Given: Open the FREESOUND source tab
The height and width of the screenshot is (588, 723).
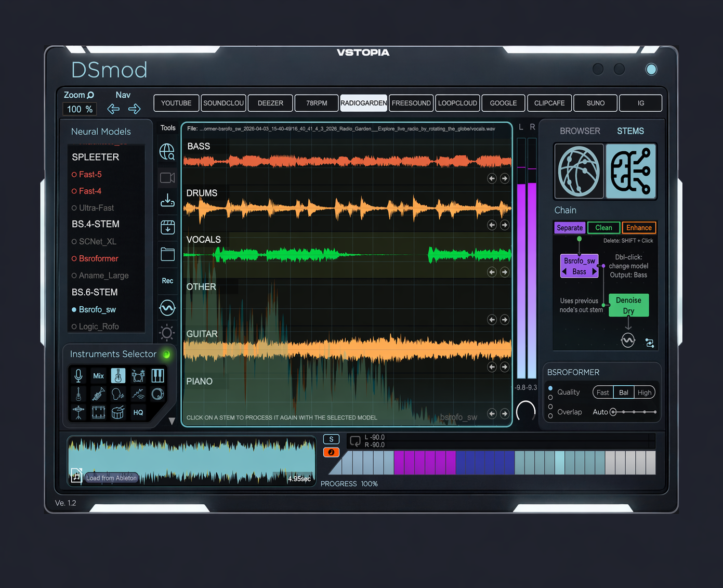Looking at the screenshot, I should [x=411, y=103].
